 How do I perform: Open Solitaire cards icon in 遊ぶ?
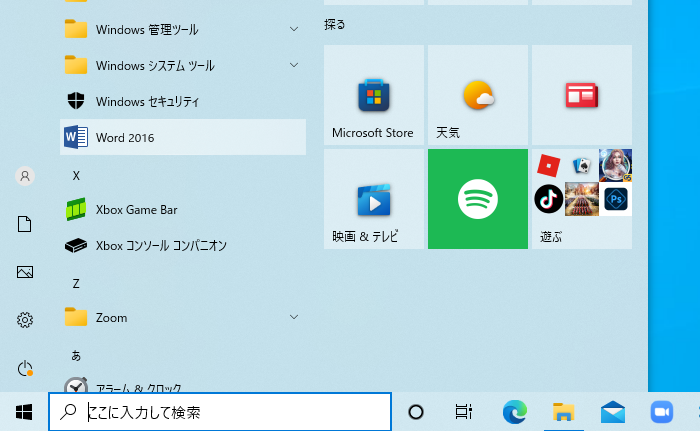pos(582,166)
